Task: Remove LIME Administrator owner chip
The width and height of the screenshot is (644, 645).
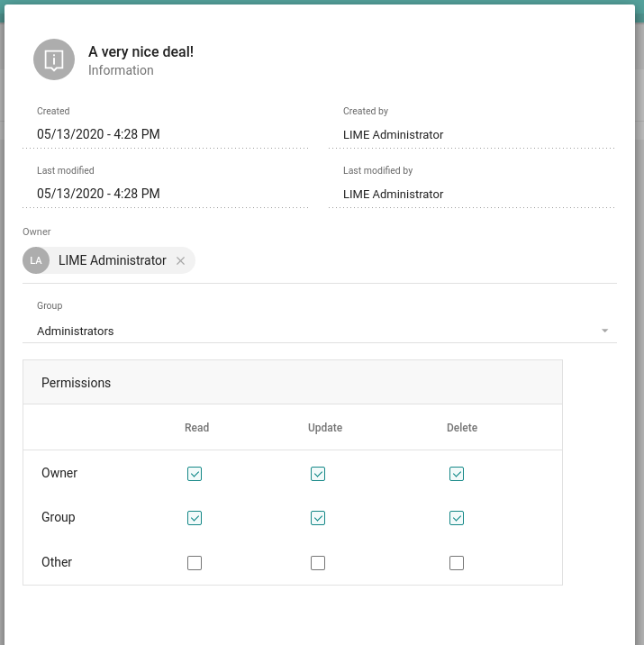Action: click(x=180, y=261)
